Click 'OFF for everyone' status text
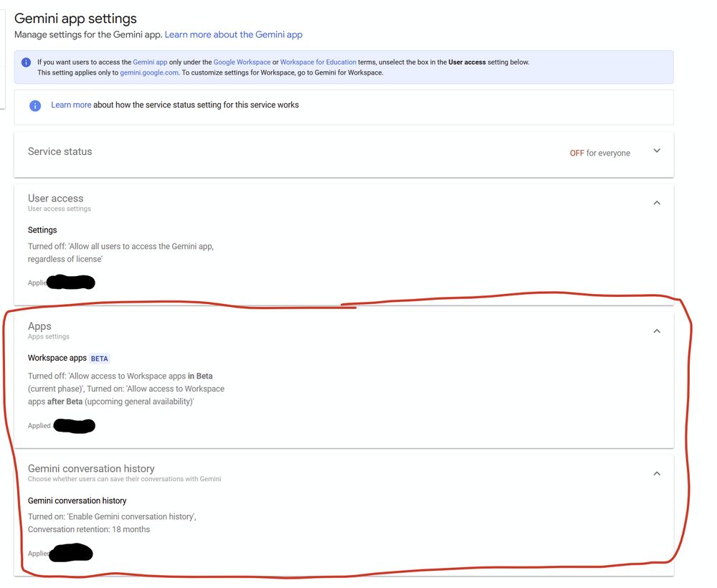717x588 pixels. (x=599, y=153)
